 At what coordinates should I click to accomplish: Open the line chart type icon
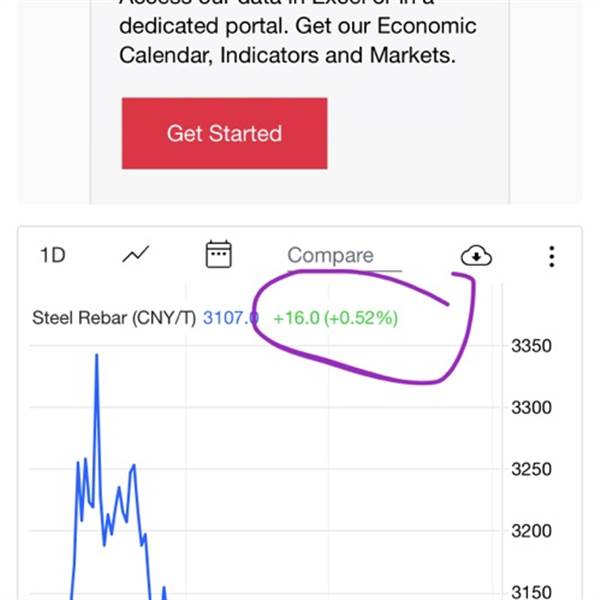[135, 255]
